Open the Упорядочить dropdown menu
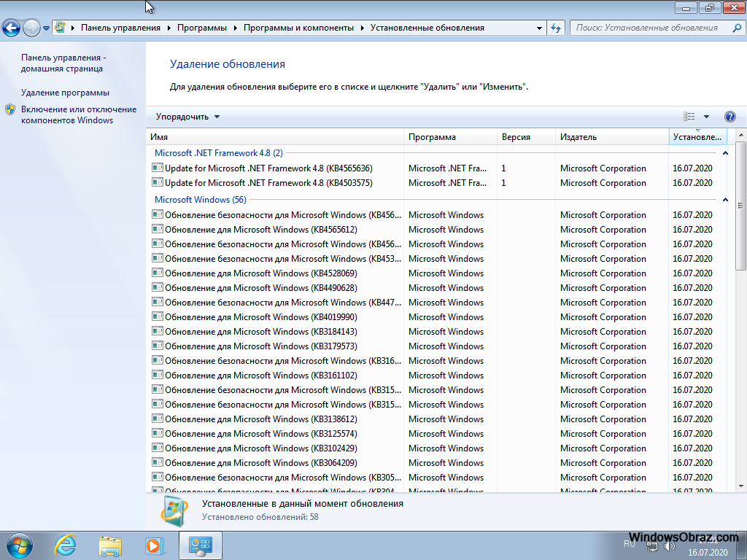Image resolution: width=747 pixels, height=560 pixels. coord(187,117)
